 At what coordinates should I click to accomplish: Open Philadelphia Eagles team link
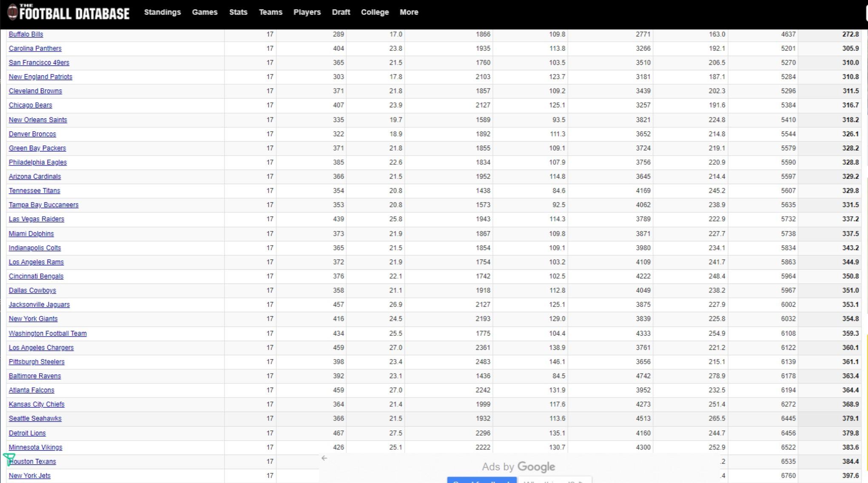tap(38, 163)
